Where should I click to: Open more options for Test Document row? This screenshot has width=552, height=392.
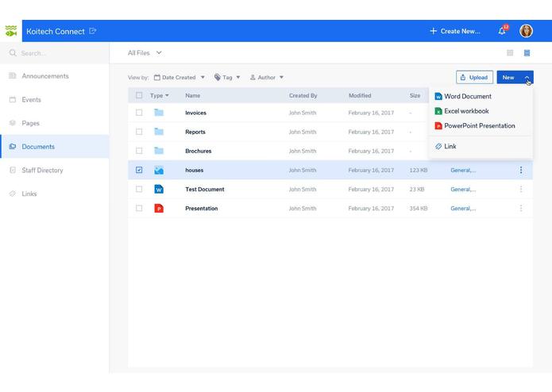tap(521, 189)
